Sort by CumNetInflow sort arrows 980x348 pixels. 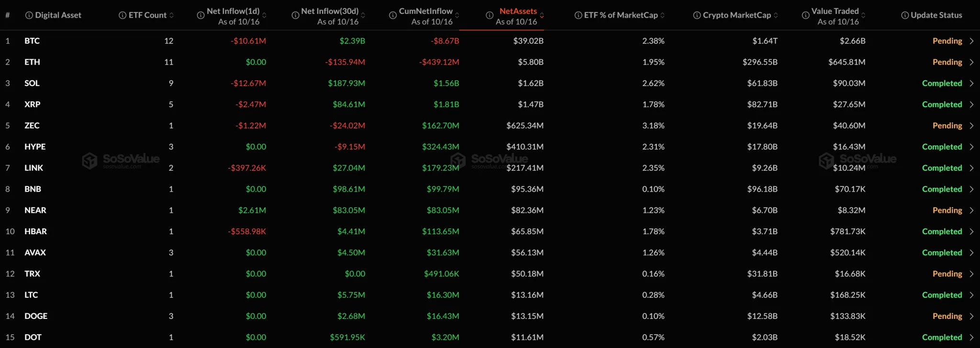[457, 15]
